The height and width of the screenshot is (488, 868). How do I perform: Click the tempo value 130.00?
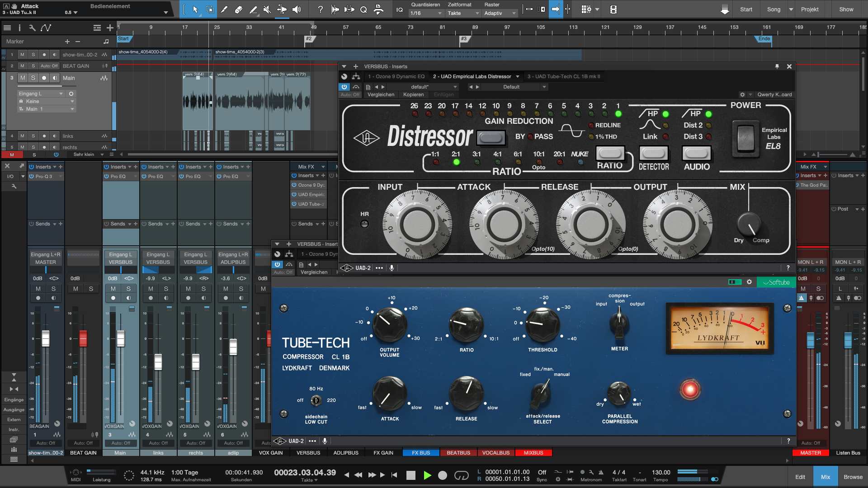pyautogui.click(x=661, y=472)
